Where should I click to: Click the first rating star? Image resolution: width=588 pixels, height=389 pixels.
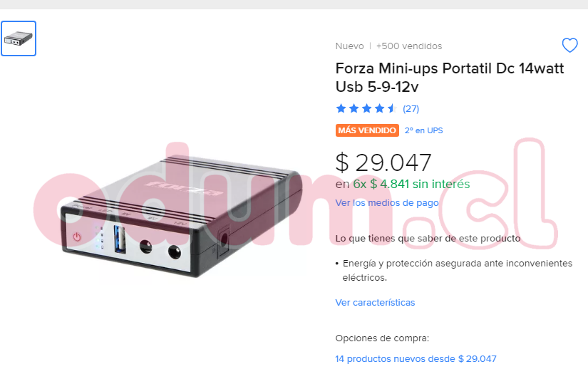tap(341, 109)
